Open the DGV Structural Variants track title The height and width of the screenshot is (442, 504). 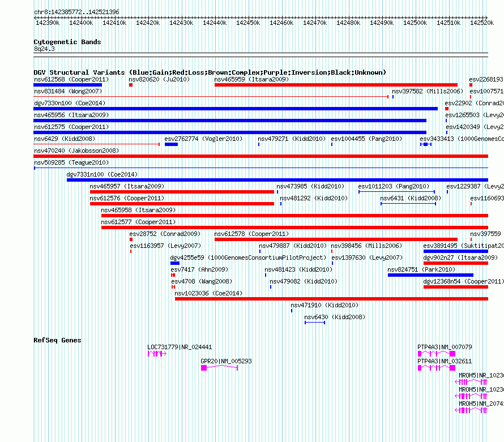coord(210,72)
